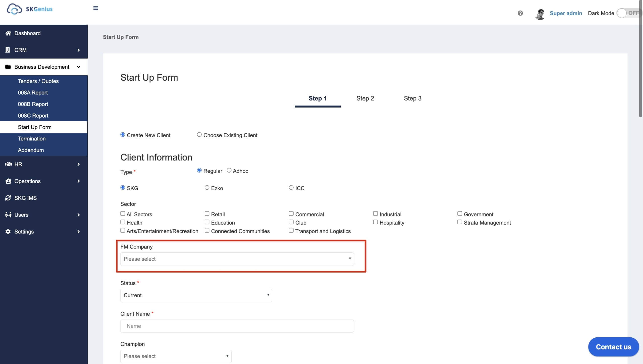Switch to Step 3 tab
This screenshot has height=364, width=643.
(412, 98)
